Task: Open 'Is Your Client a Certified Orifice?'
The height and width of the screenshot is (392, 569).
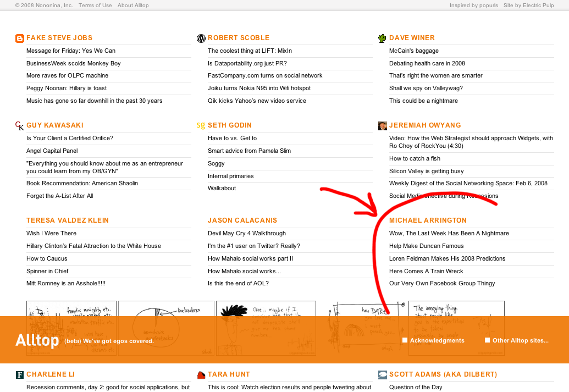Action: pos(70,139)
